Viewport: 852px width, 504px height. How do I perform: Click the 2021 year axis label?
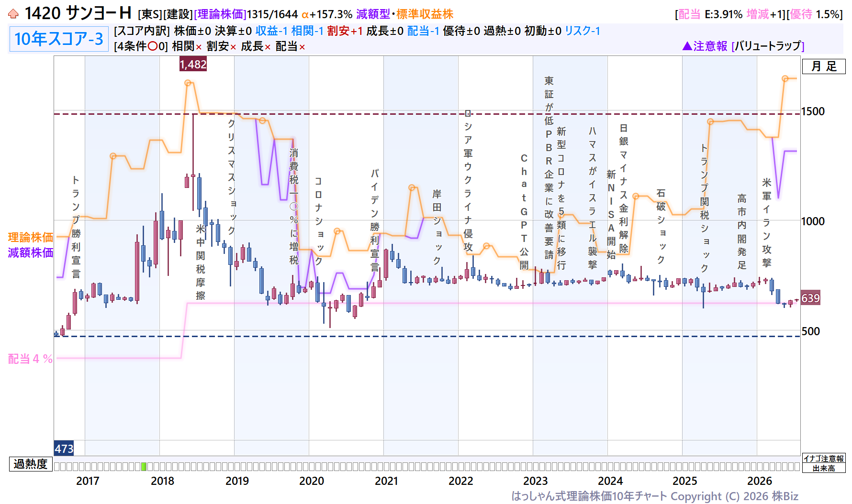point(386,481)
